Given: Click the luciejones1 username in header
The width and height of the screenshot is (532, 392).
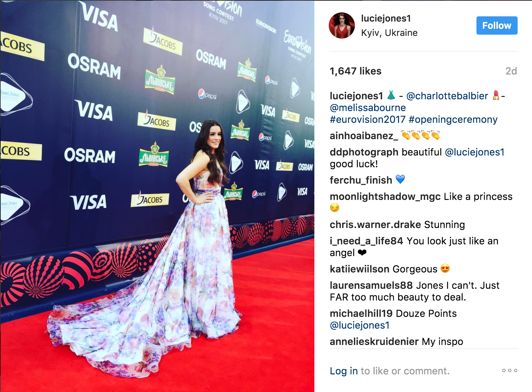Looking at the screenshot, I should [386, 18].
